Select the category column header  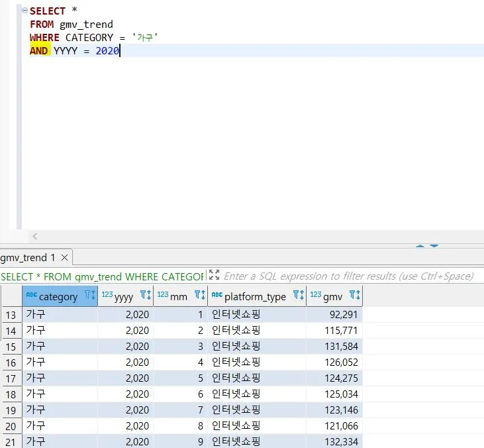60,296
